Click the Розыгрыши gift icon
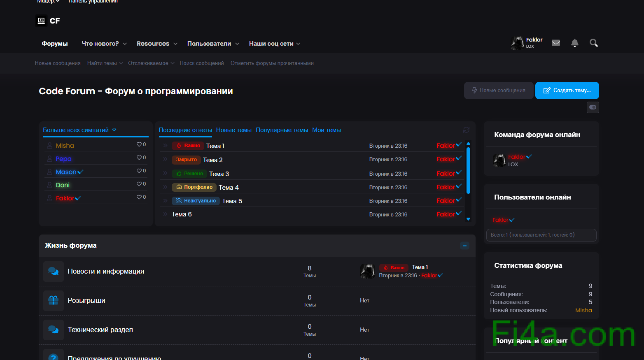The width and height of the screenshot is (644, 360). tap(54, 301)
